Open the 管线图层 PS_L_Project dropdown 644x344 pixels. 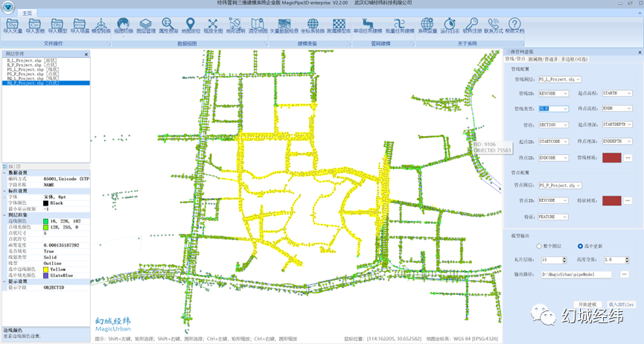point(560,80)
